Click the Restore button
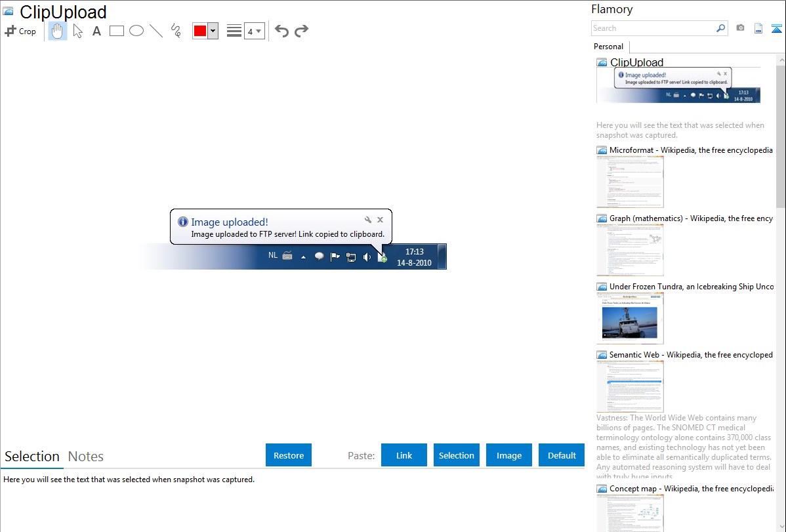The height and width of the screenshot is (532, 786). pyautogui.click(x=289, y=455)
